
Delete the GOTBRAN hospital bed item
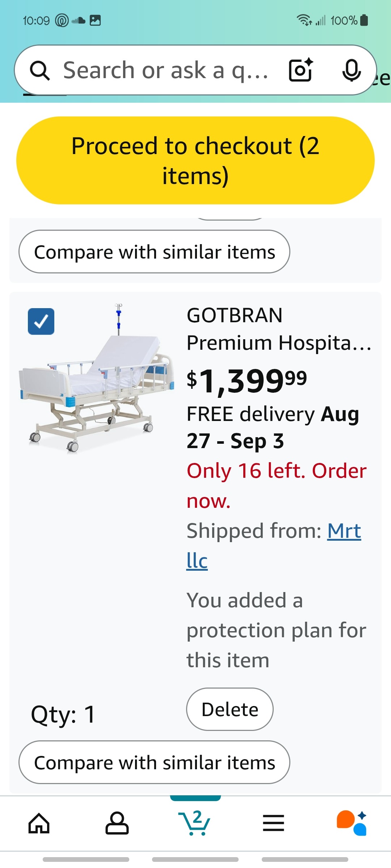pyautogui.click(x=230, y=709)
